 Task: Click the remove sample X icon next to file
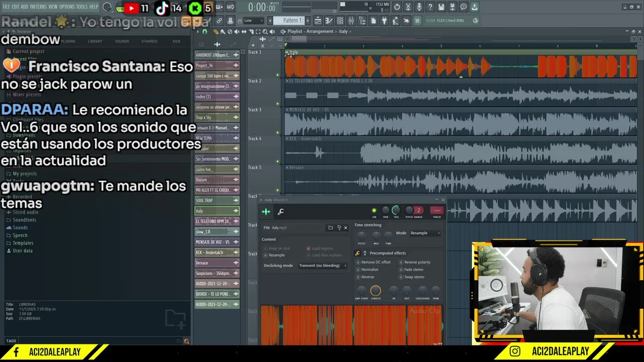coord(346,228)
